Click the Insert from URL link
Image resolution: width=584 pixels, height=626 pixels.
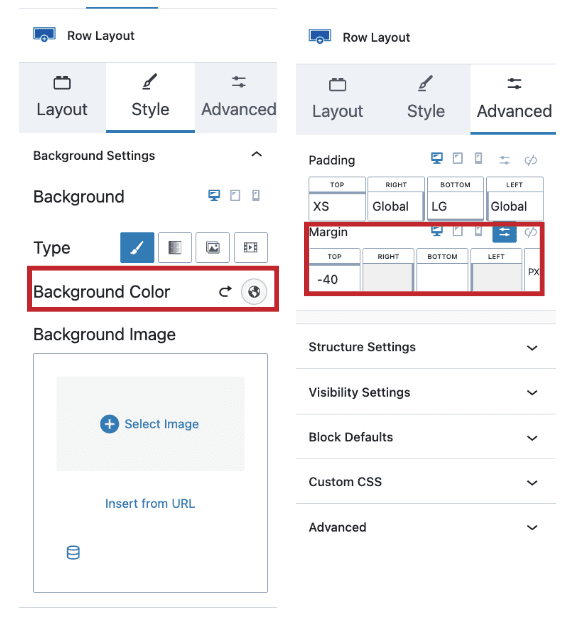[150, 503]
